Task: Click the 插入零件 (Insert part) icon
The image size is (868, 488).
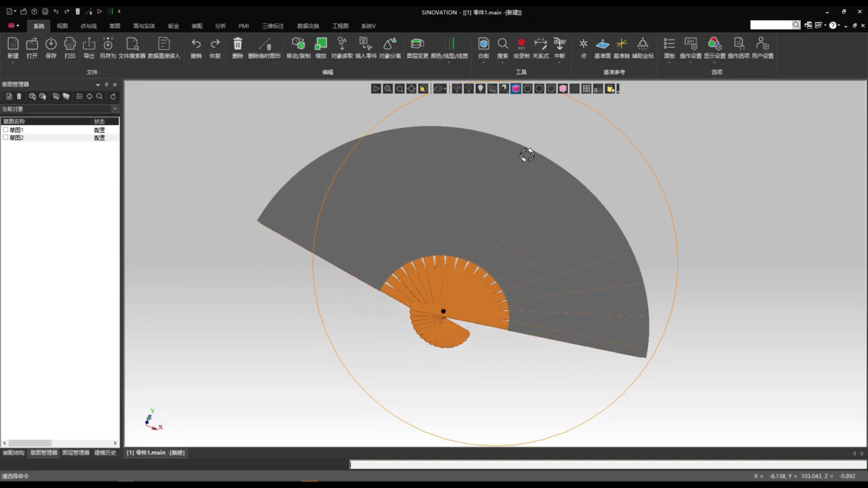Action: click(x=366, y=45)
